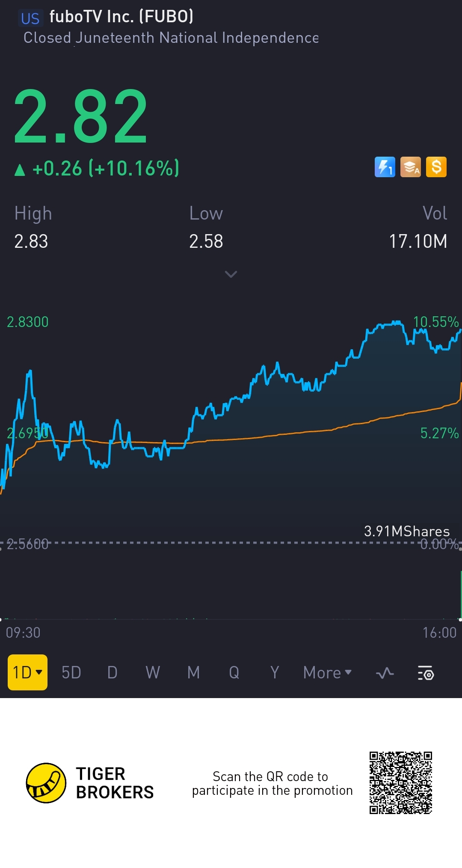462x868 pixels.
Task: Tap the Low value 2.58
Action: click(206, 241)
